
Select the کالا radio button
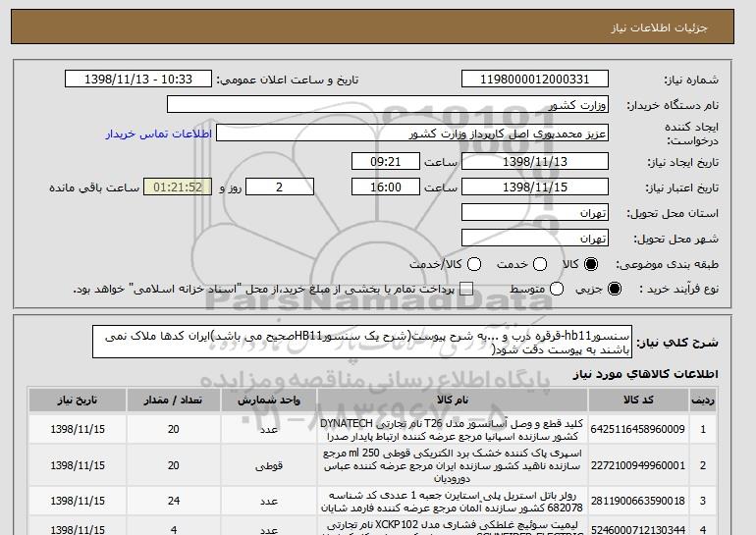(591, 264)
